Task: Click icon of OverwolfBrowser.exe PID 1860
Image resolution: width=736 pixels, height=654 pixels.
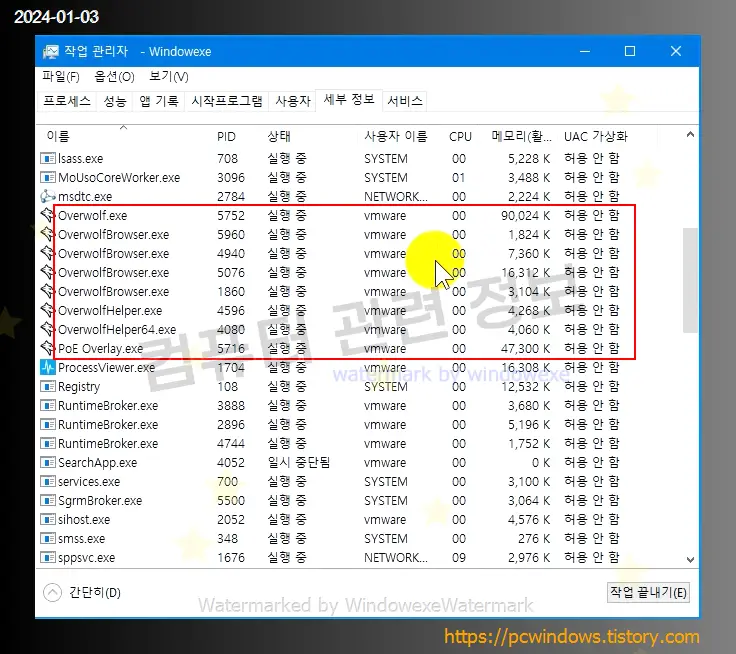Action: point(48,291)
